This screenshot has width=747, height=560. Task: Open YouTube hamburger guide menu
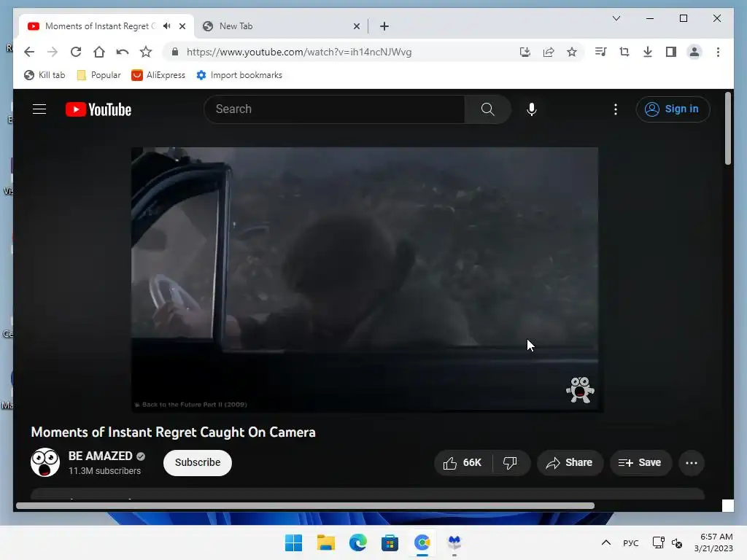coord(39,109)
